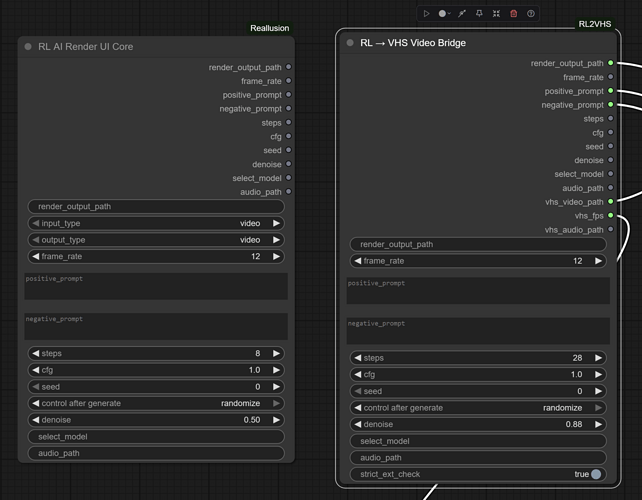Next output_type option arrow in RL AI Render UI Core

click(276, 240)
